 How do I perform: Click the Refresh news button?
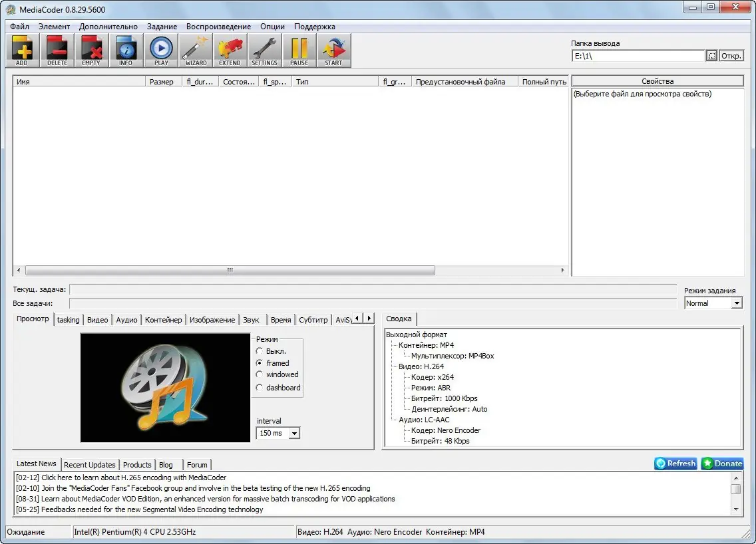(x=675, y=464)
